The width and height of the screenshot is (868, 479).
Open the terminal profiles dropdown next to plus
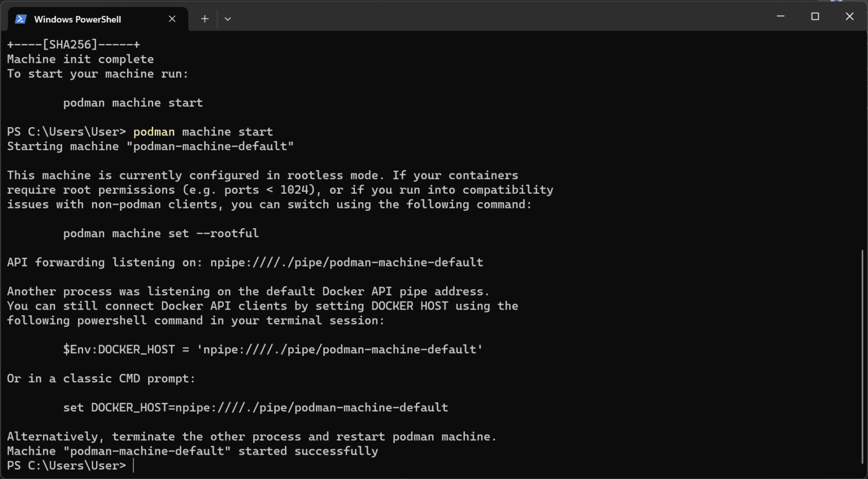(x=227, y=19)
